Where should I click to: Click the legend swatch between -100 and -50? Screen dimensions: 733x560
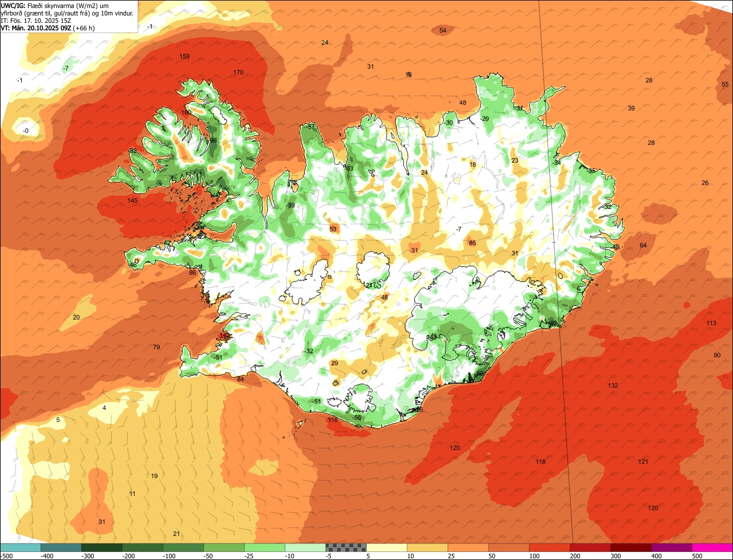click(x=183, y=547)
